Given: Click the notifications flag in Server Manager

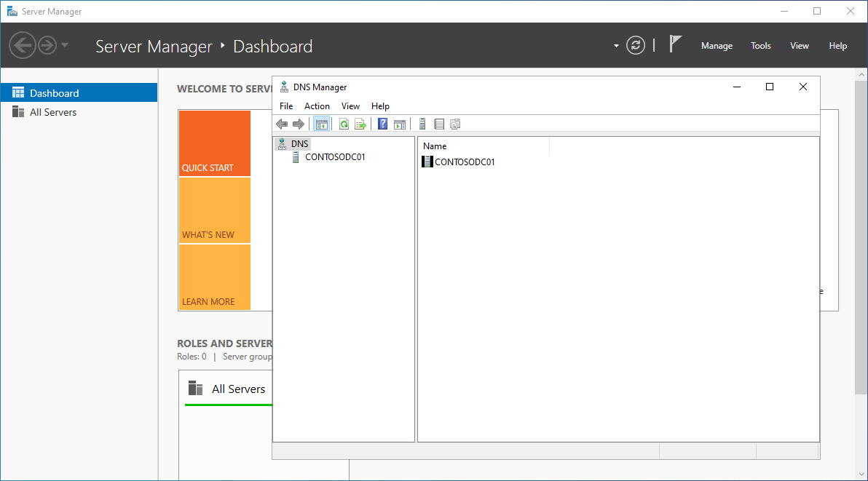Looking at the screenshot, I should click(676, 44).
